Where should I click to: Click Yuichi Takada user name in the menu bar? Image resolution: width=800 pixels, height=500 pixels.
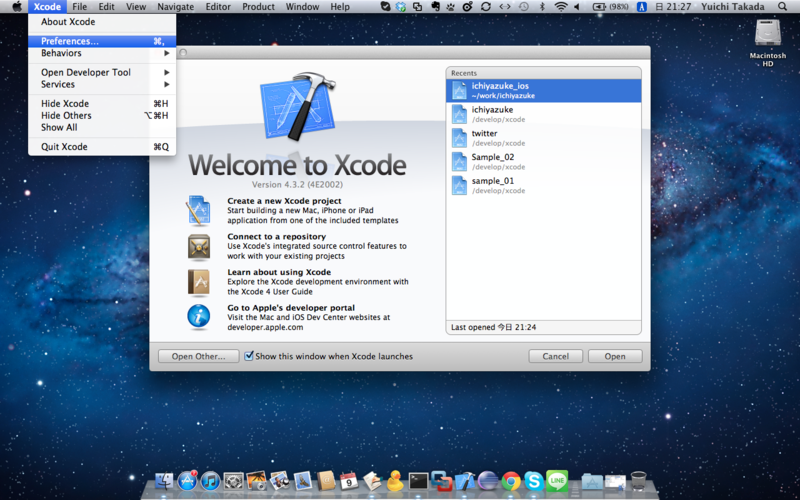pyautogui.click(x=732, y=7)
